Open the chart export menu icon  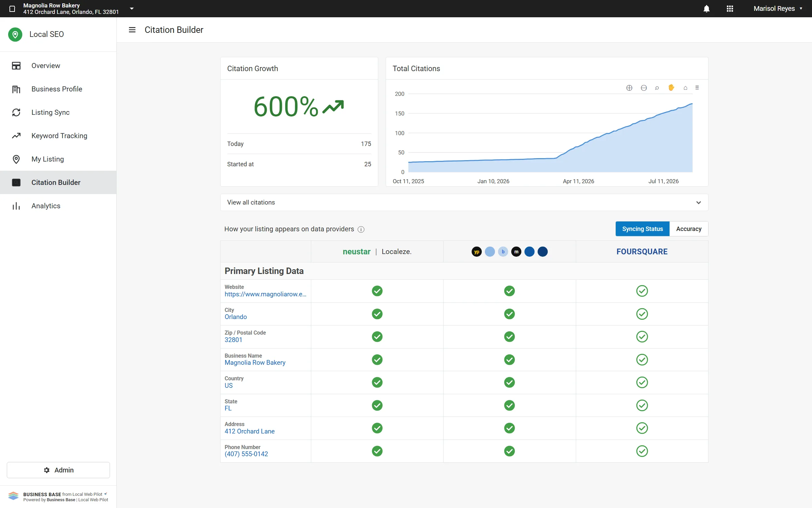tap(697, 88)
